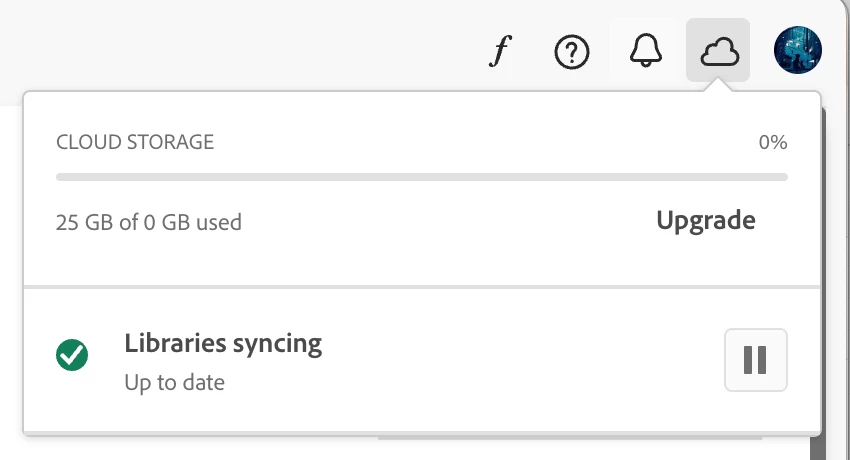The height and width of the screenshot is (460, 850).
Task: Open Adobe Fonts via the f icon
Action: pos(499,51)
